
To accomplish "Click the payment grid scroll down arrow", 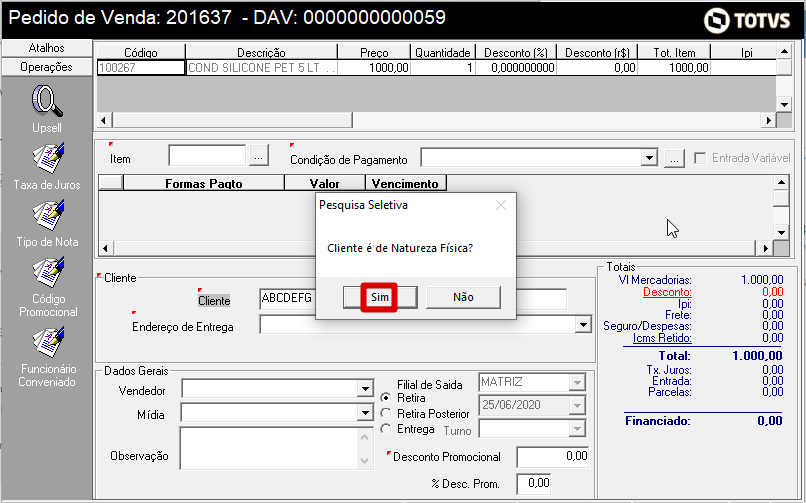I will (781, 233).
